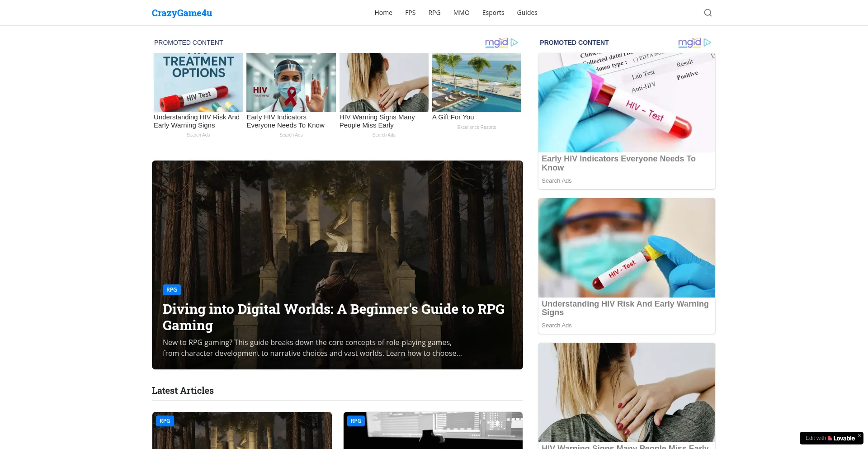
Task: Open the tropical resort pool ad image
Action: pos(476,82)
